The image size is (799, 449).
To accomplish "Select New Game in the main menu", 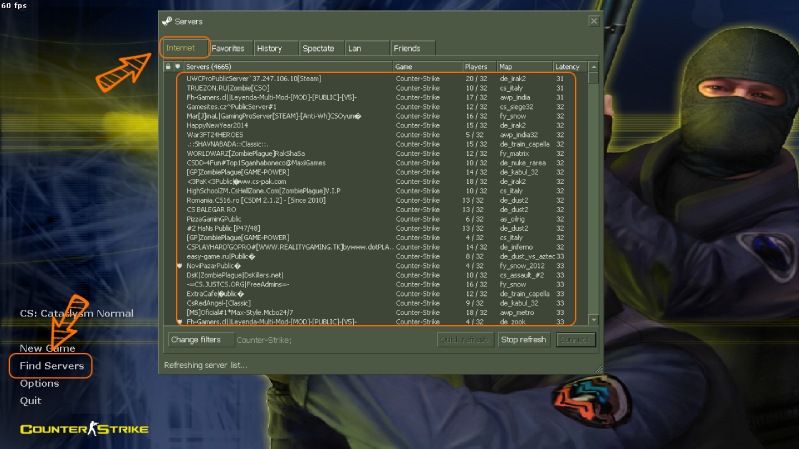I will [47, 348].
